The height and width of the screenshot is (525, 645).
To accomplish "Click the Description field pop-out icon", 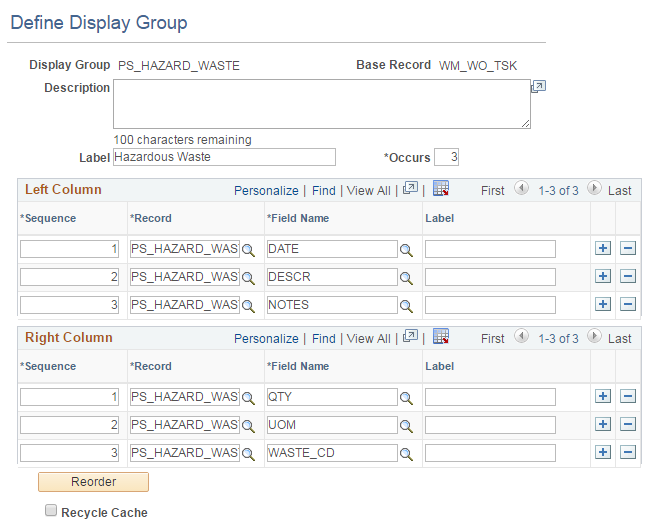I will pos(538,88).
